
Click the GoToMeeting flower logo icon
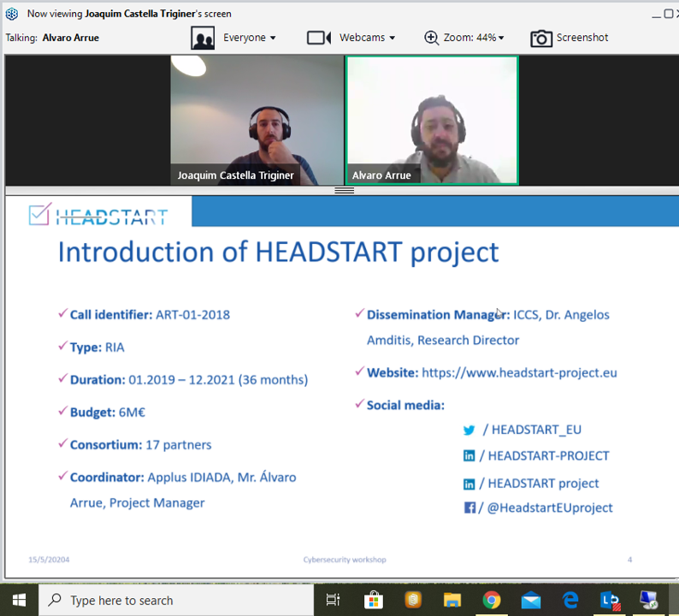coord(12,14)
